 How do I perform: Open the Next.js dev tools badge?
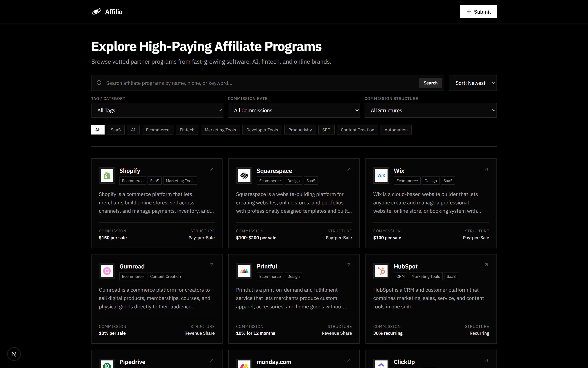(x=14, y=354)
